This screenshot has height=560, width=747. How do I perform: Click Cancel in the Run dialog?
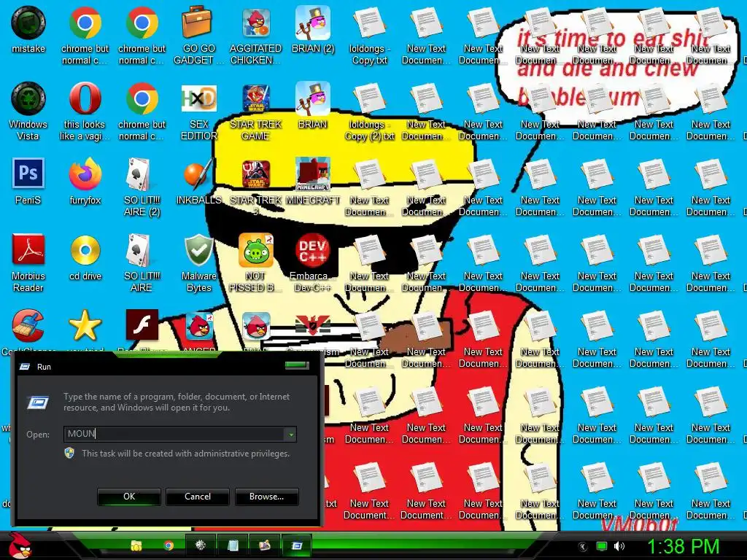(x=198, y=496)
